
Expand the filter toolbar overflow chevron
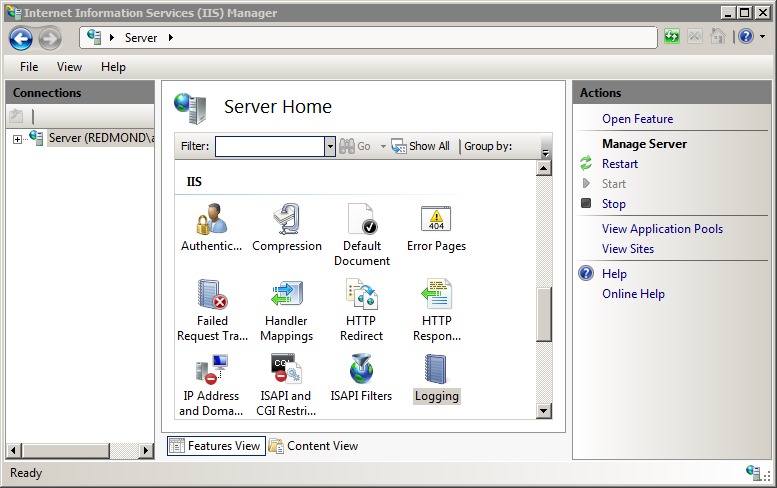tap(546, 153)
